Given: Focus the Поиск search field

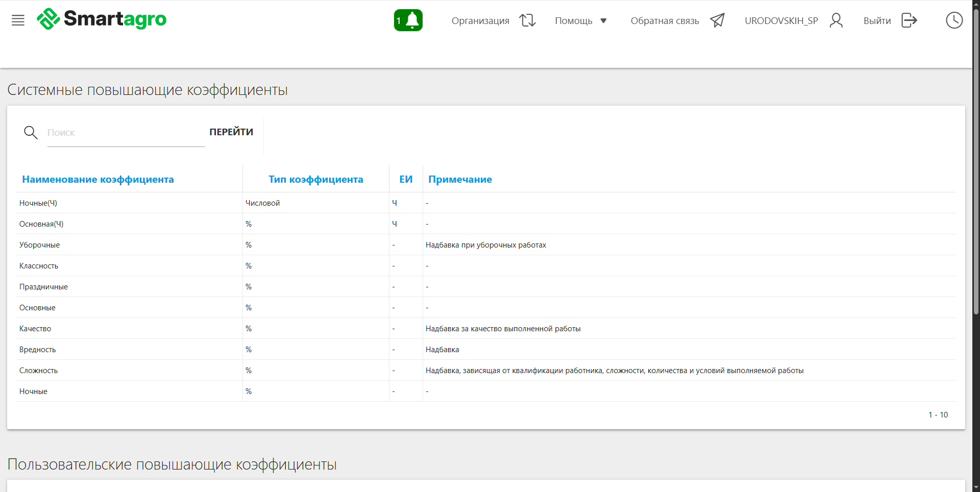Looking at the screenshot, I should tap(126, 133).
